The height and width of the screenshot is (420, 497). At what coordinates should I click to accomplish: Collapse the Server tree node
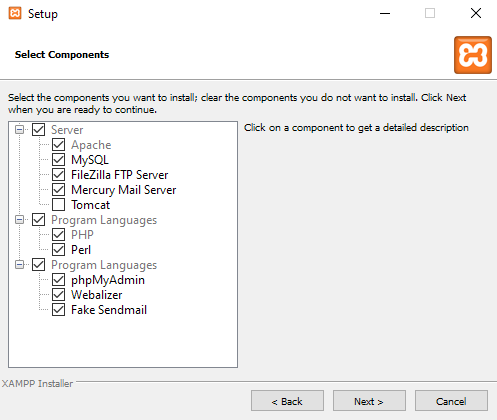click(x=20, y=129)
